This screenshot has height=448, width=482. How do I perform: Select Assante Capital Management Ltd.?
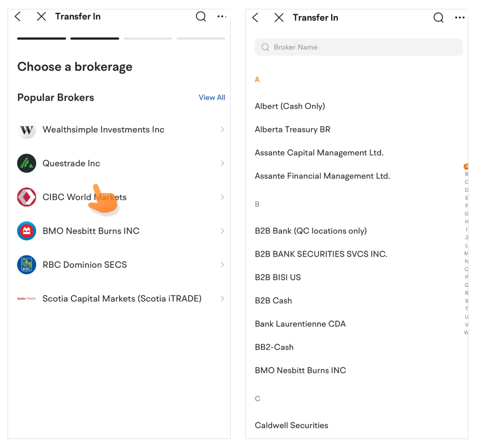coord(319,153)
